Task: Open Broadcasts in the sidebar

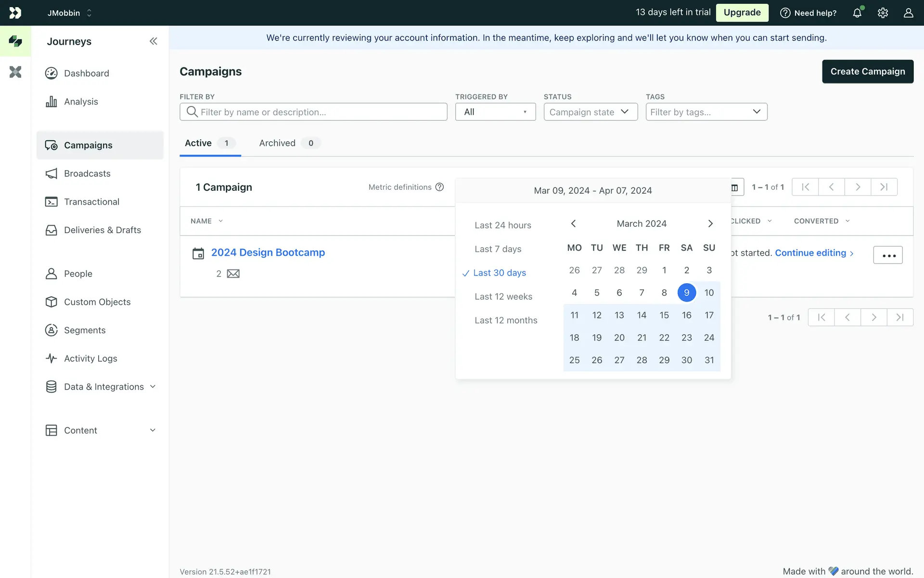Action: pyautogui.click(x=87, y=173)
